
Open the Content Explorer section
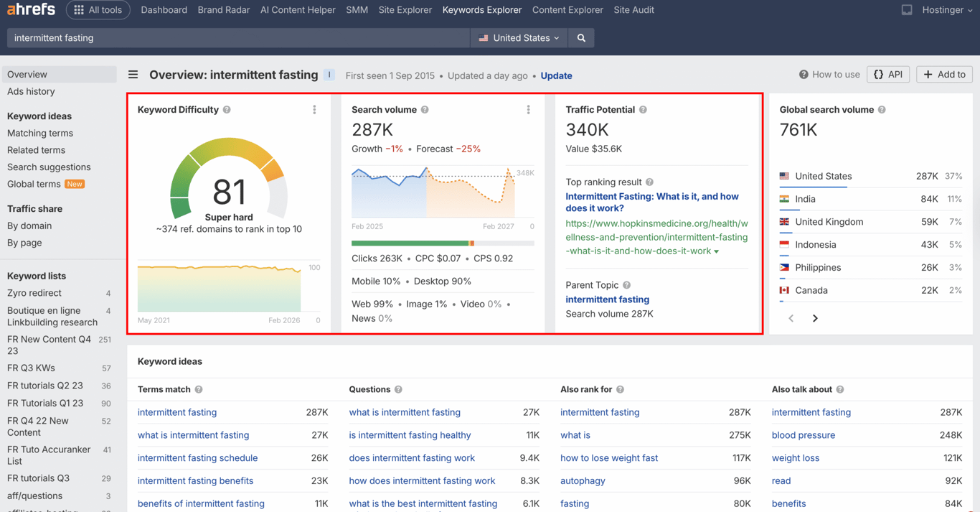pos(567,10)
